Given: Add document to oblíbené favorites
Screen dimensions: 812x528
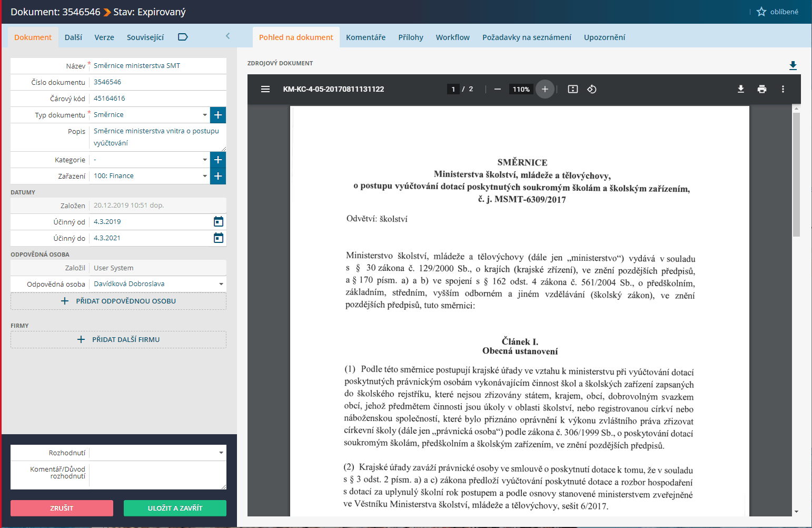Looking at the screenshot, I should (x=777, y=12).
